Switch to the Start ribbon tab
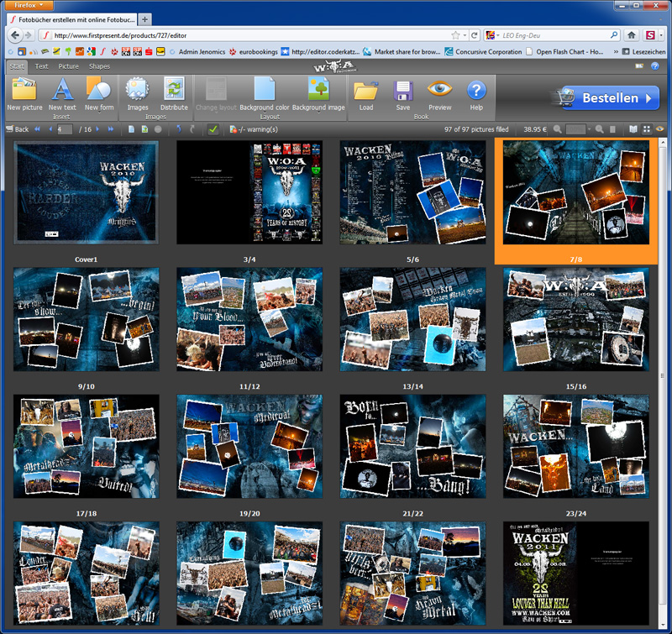 [17, 66]
